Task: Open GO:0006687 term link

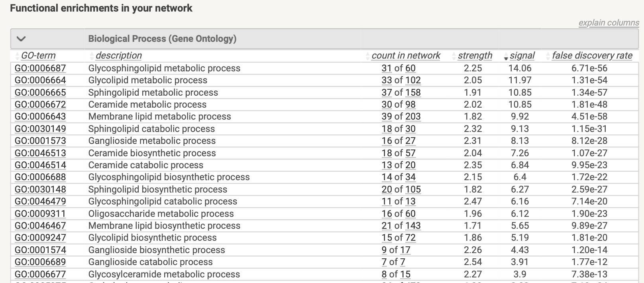Action: pyautogui.click(x=40, y=68)
